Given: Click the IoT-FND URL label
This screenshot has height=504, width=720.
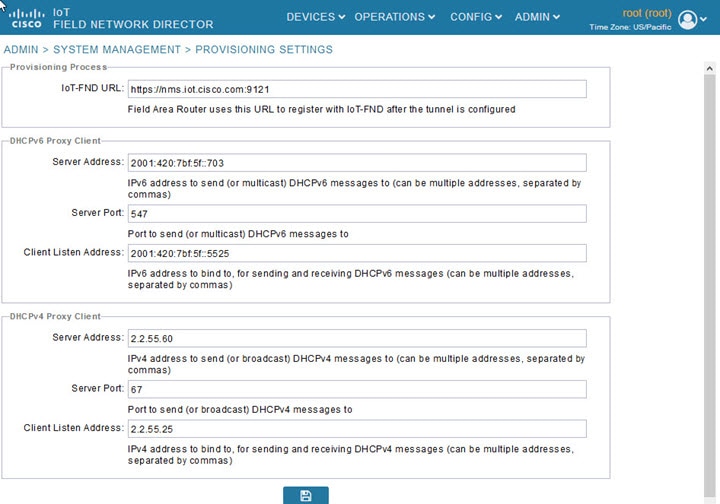Looking at the screenshot, I should (92, 88).
